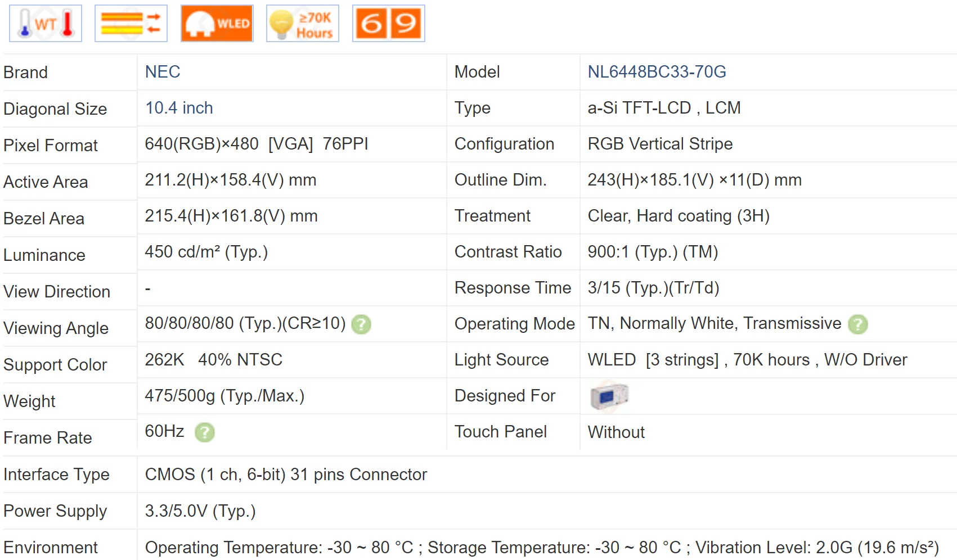
Task: Click the 10.4 inch size link
Action: (x=179, y=108)
